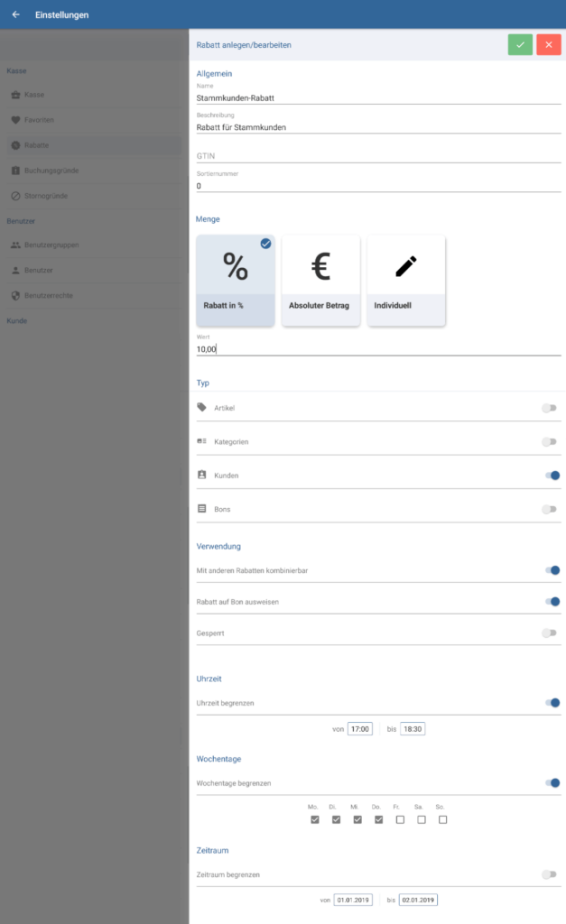566x924 pixels.
Task: Confirm with the green checkmark button
Action: coord(520,45)
